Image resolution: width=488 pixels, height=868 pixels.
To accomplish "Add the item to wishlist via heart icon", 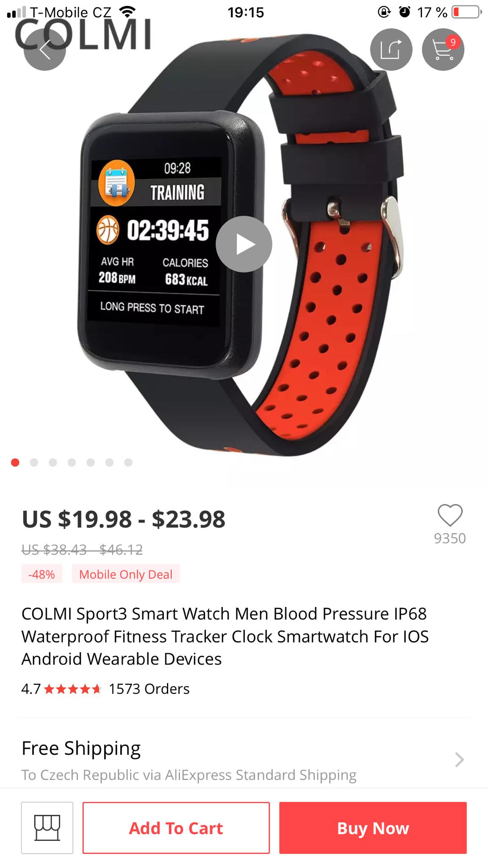I will click(x=450, y=515).
